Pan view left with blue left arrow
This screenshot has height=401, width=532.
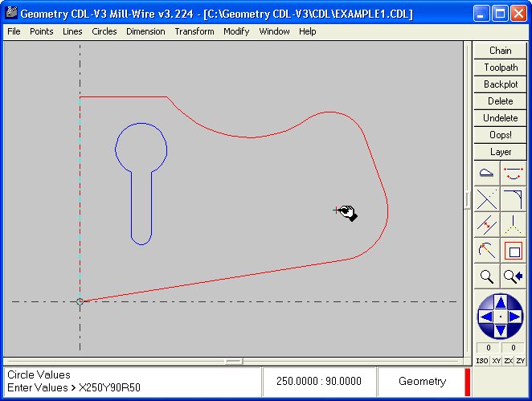point(486,317)
